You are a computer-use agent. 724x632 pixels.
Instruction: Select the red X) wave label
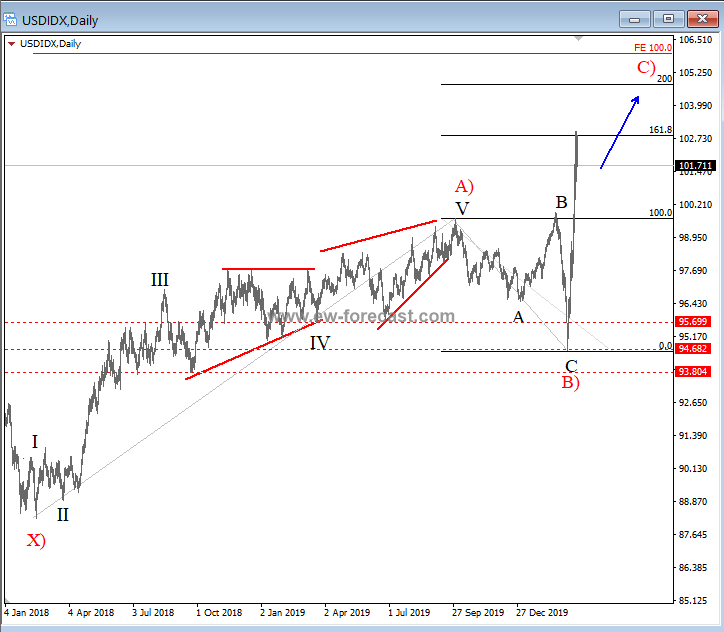pos(36,540)
